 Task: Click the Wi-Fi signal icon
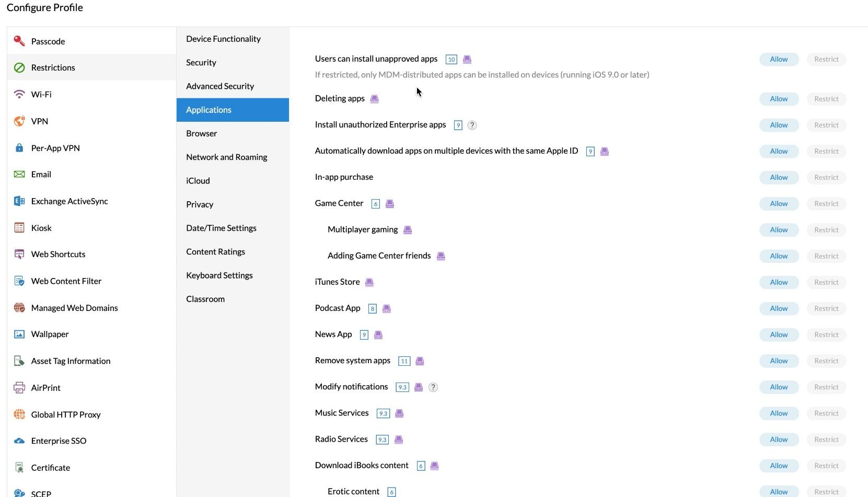[x=19, y=94]
